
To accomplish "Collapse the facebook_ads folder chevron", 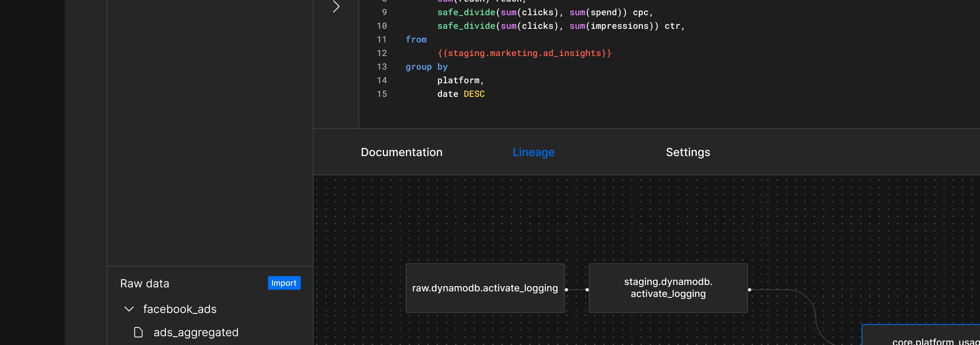I will [129, 309].
